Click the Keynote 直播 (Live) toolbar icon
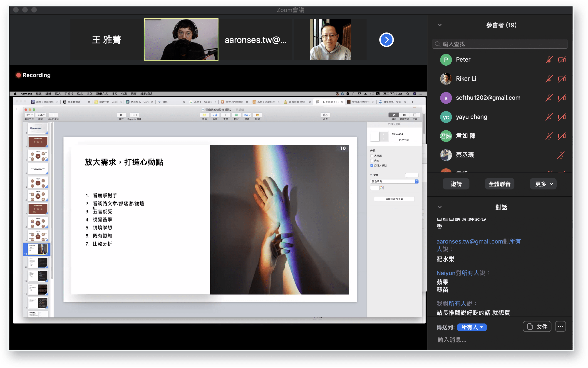 click(134, 115)
